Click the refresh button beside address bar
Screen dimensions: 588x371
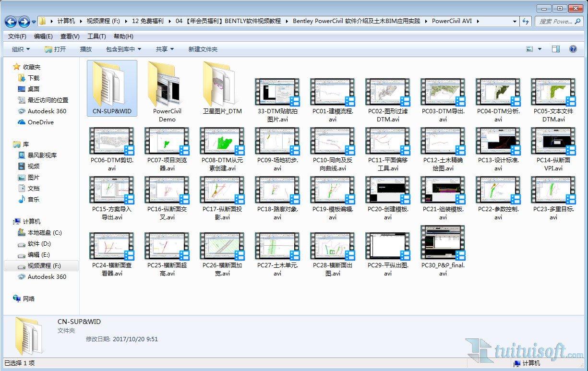point(526,22)
